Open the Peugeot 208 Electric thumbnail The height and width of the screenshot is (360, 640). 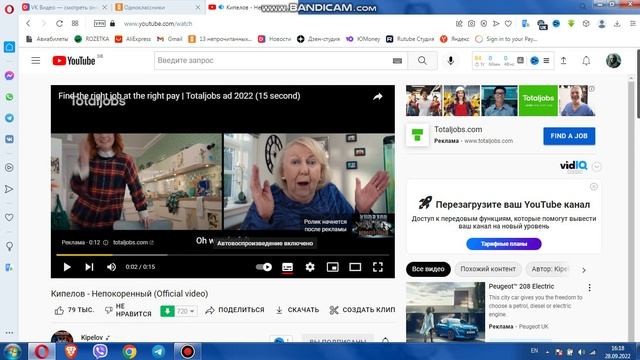[445, 312]
